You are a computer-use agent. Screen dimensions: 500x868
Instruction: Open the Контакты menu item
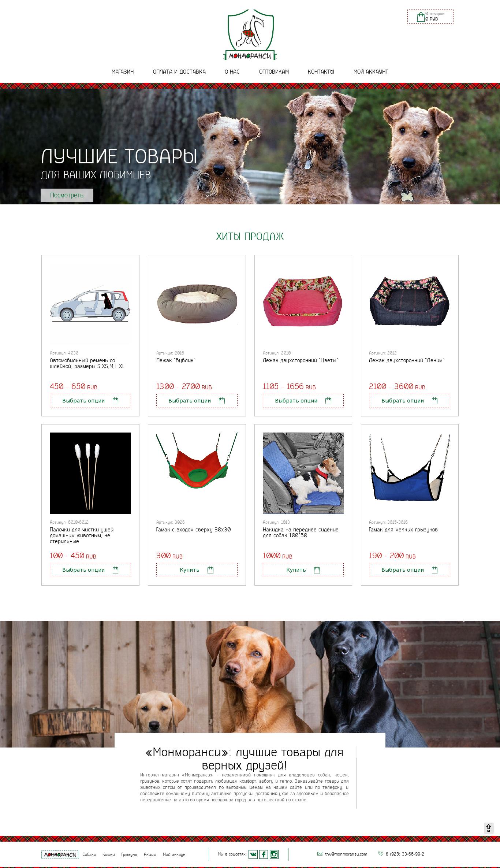point(321,72)
